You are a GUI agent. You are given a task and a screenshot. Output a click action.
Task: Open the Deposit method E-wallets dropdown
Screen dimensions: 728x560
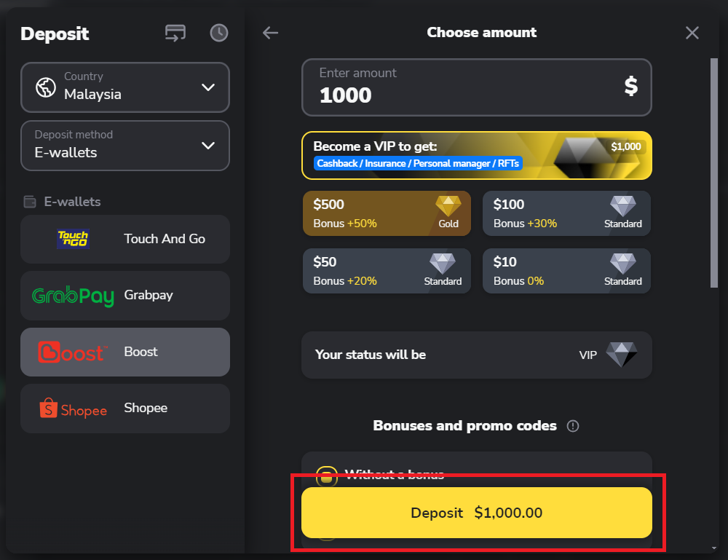125,146
